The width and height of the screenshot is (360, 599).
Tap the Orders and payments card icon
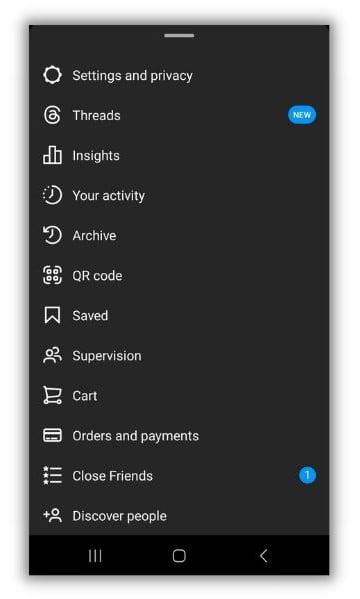(52, 435)
